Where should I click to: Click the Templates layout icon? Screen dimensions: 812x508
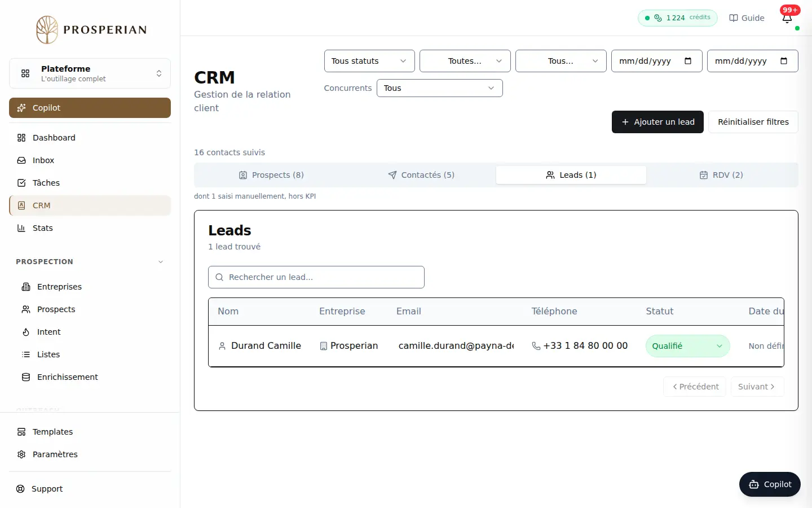click(x=21, y=432)
